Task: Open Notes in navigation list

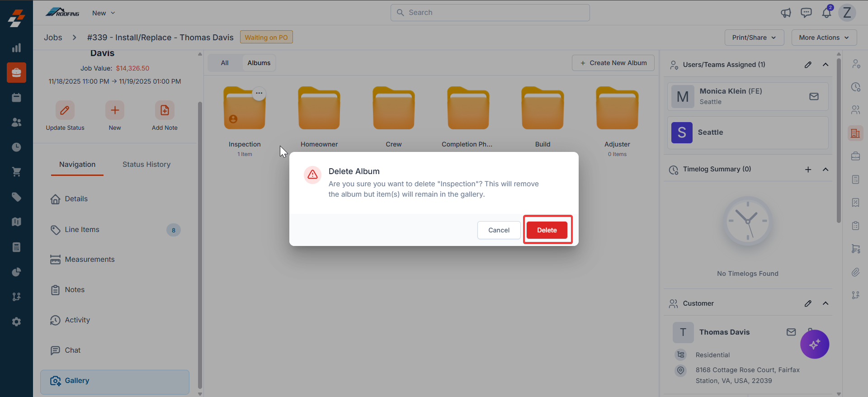Action: click(x=115, y=290)
